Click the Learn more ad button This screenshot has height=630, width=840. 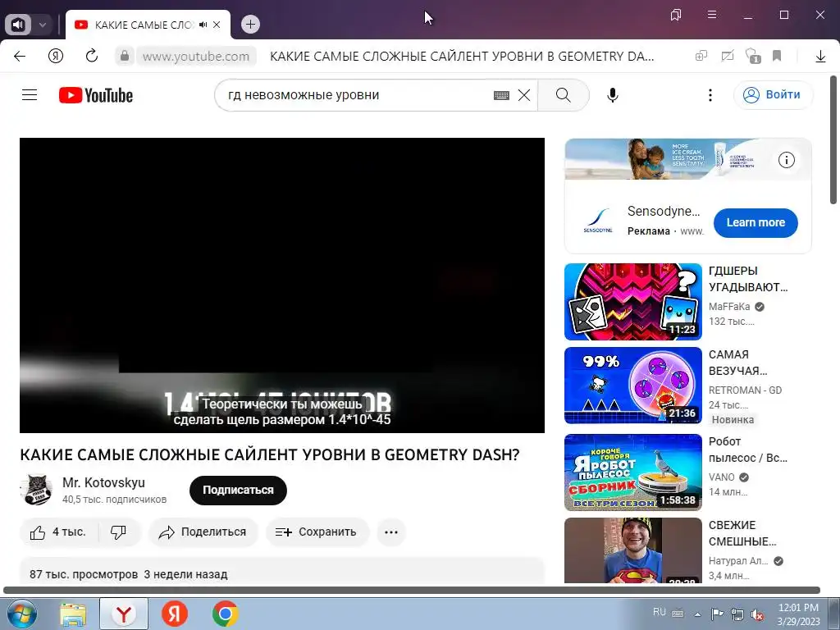pyautogui.click(x=756, y=222)
